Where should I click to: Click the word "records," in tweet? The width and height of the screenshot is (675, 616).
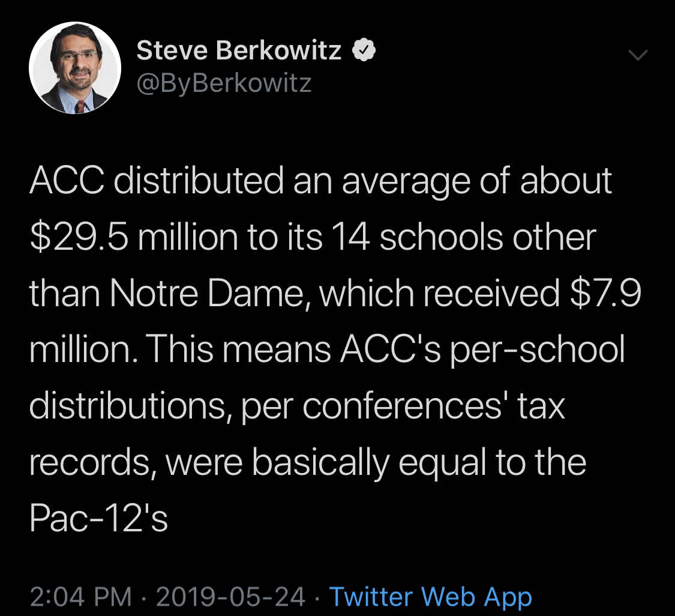[x=89, y=462]
